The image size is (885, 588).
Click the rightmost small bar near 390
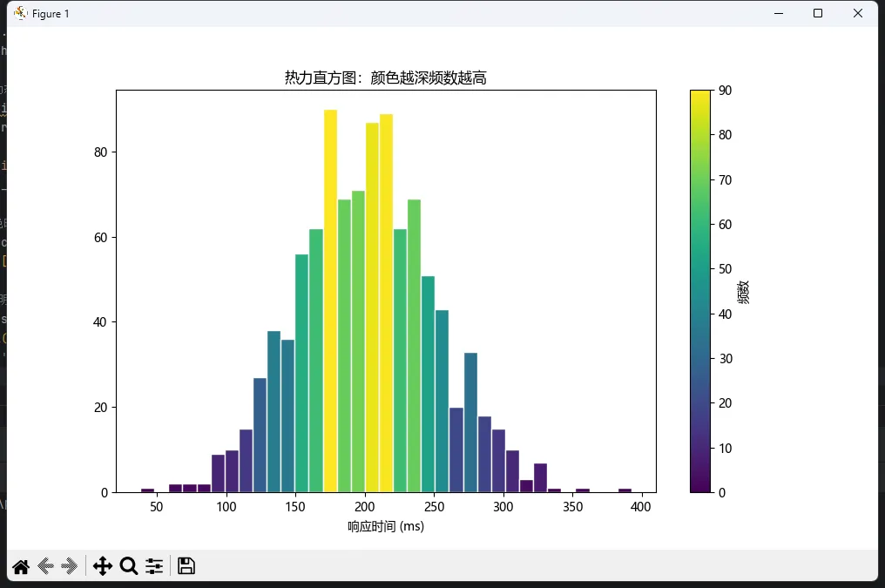coord(625,490)
